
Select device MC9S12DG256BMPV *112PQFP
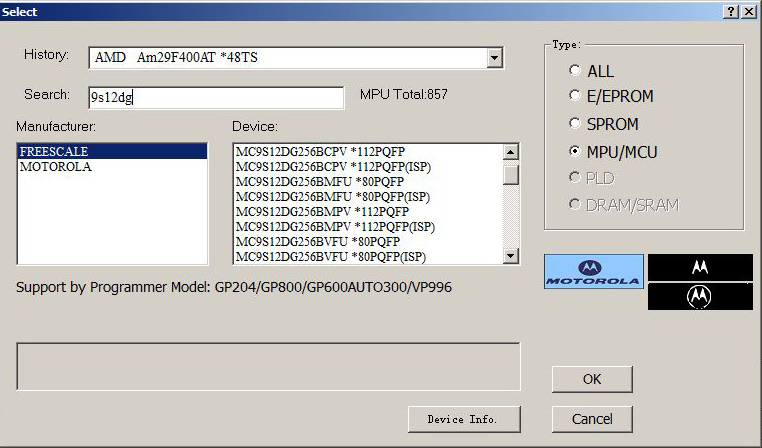tap(368, 212)
